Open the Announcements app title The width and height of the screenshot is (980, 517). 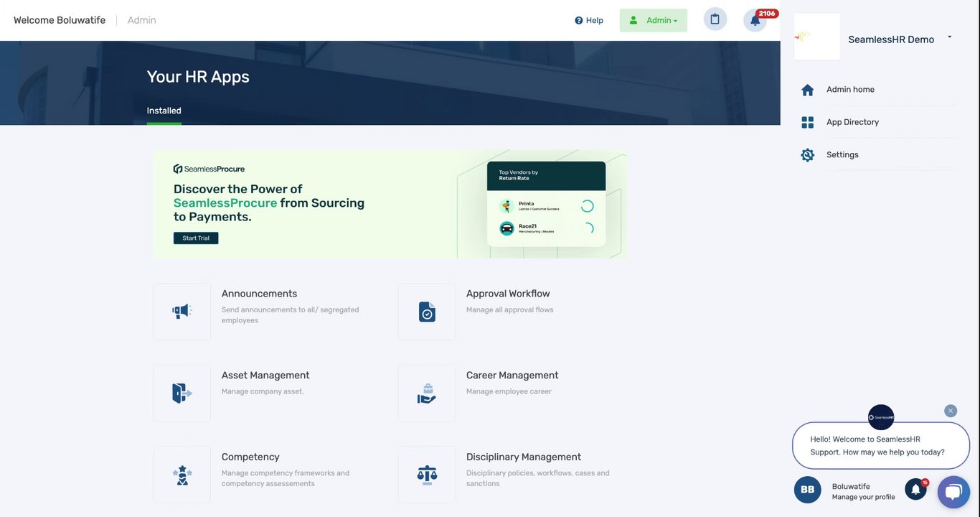click(259, 294)
